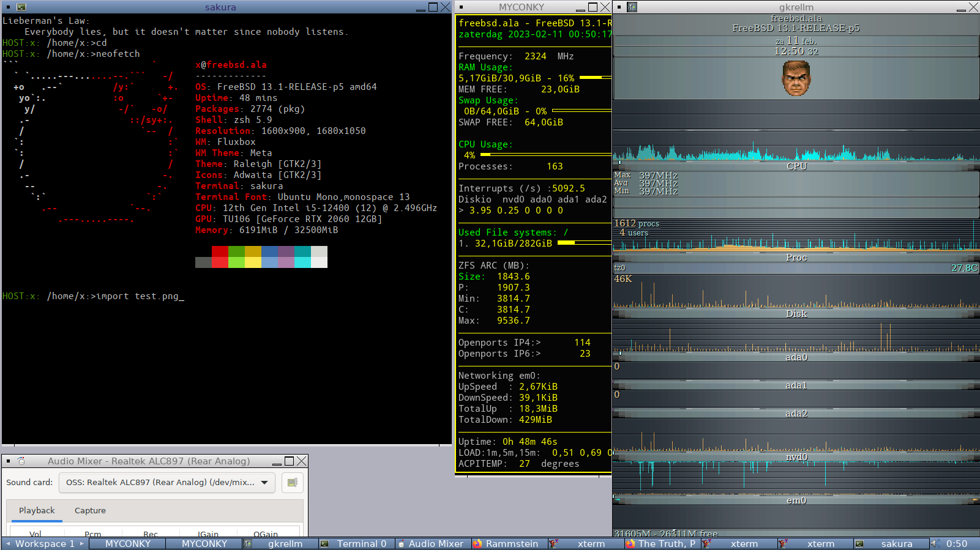Screen dimensions: 980x550
Task: Click the Workspace 1 label
Action: coord(45,543)
